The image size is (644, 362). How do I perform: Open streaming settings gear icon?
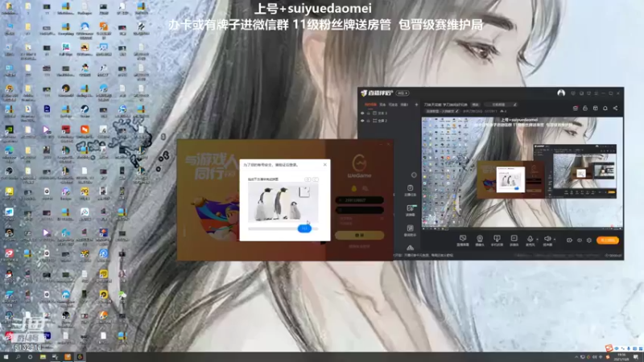tap(589, 240)
